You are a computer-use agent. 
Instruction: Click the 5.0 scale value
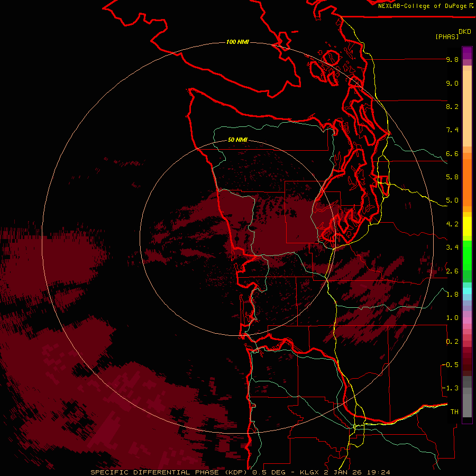coord(452,200)
